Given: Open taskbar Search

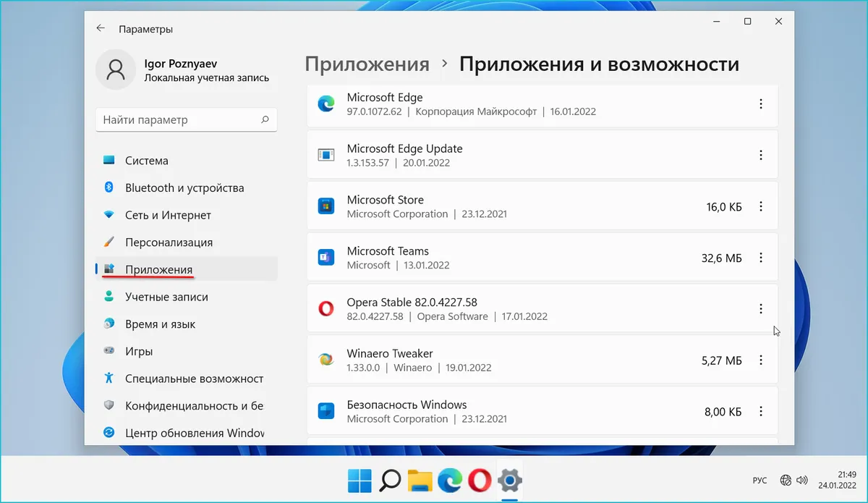Looking at the screenshot, I should 390,480.
